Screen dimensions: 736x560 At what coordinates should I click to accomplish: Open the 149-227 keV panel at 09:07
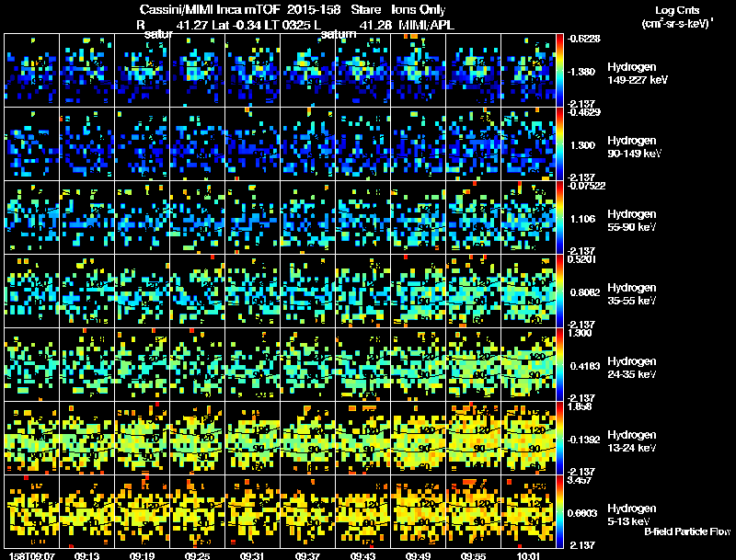[x=32, y=71]
